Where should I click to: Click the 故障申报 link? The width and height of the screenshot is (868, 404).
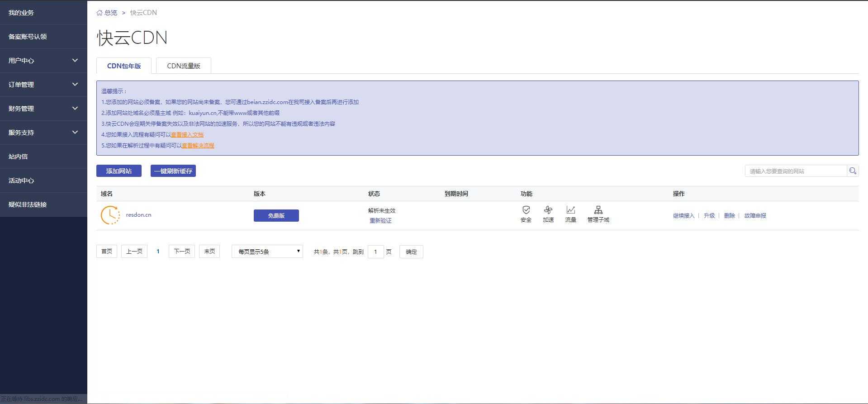755,216
